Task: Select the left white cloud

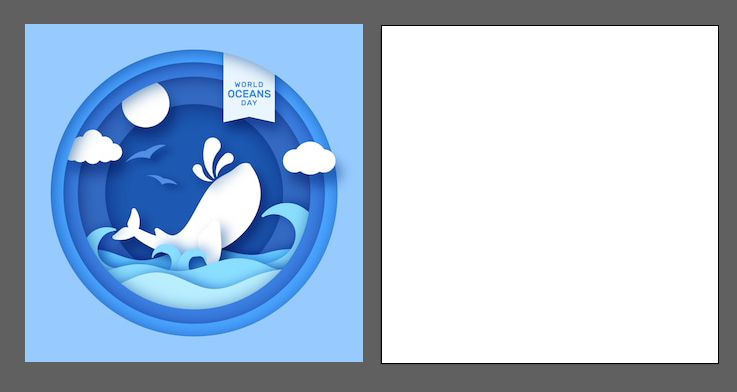Action: 95,148
